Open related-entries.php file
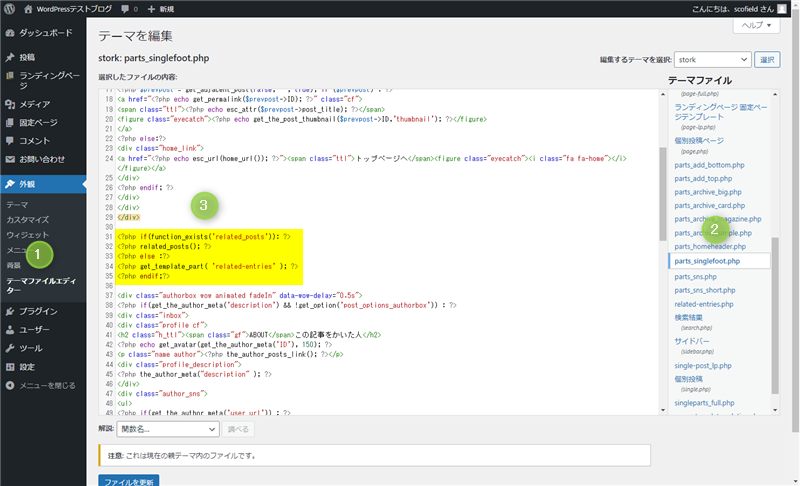The height and width of the screenshot is (486, 800). tap(704, 304)
